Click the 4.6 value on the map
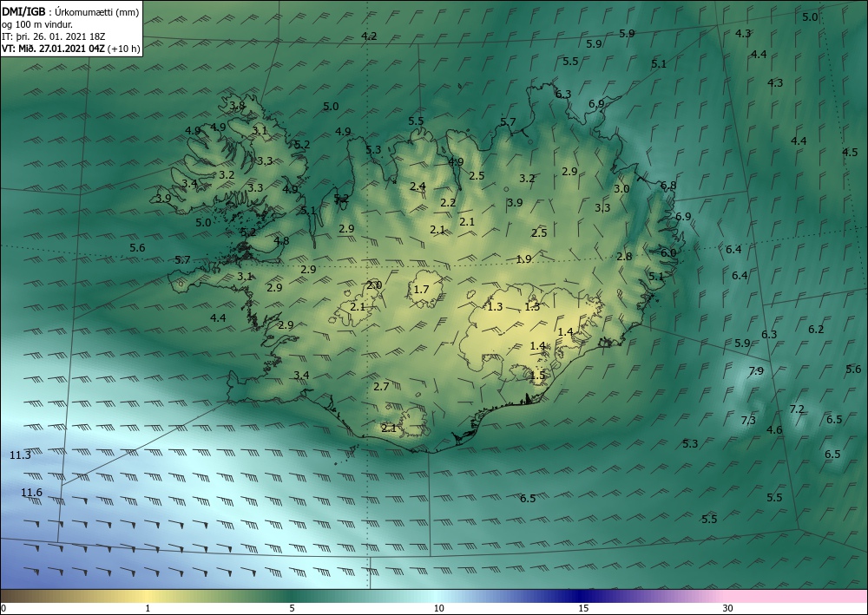Screen dimensions: 868x615 click(x=774, y=429)
